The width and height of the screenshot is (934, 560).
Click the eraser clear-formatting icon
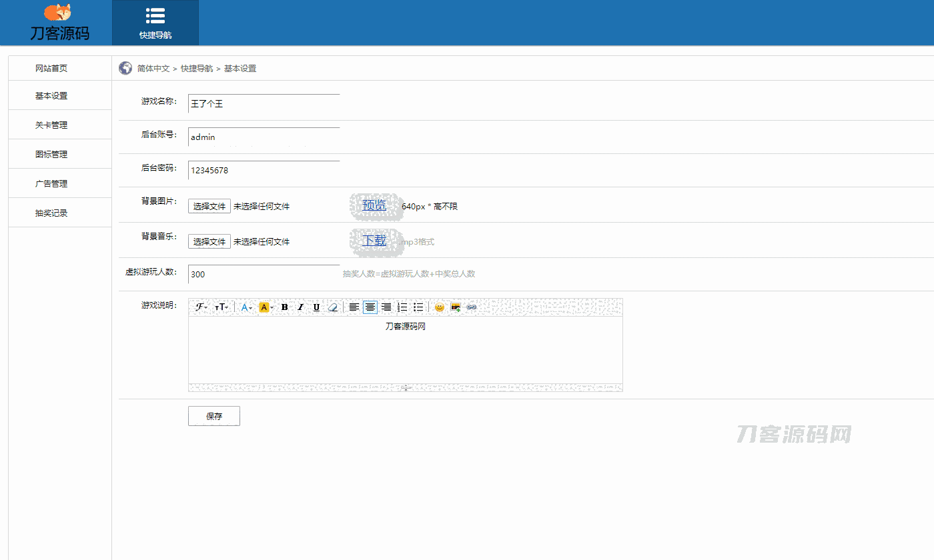click(x=333, y=307)
